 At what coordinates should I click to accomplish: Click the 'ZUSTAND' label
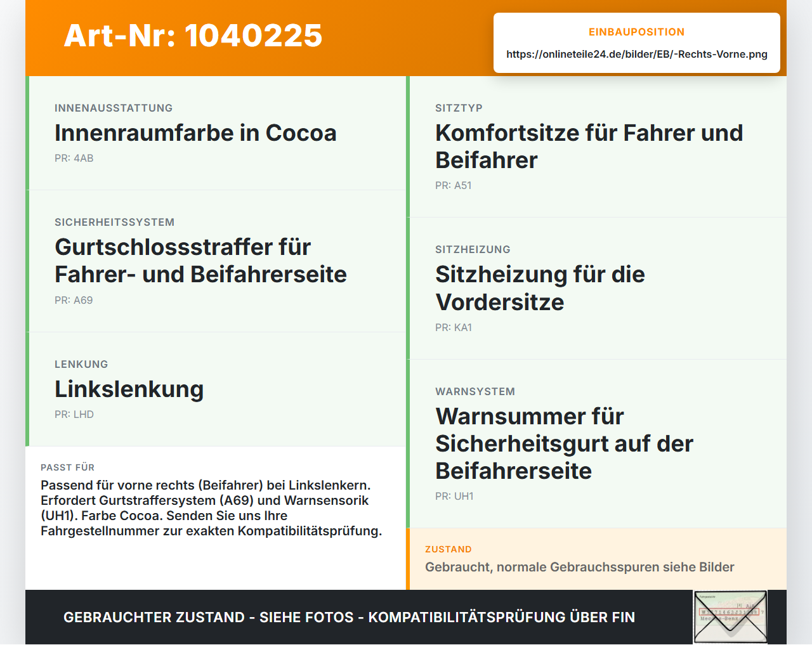pyautogui.click(x=449, y=549)
